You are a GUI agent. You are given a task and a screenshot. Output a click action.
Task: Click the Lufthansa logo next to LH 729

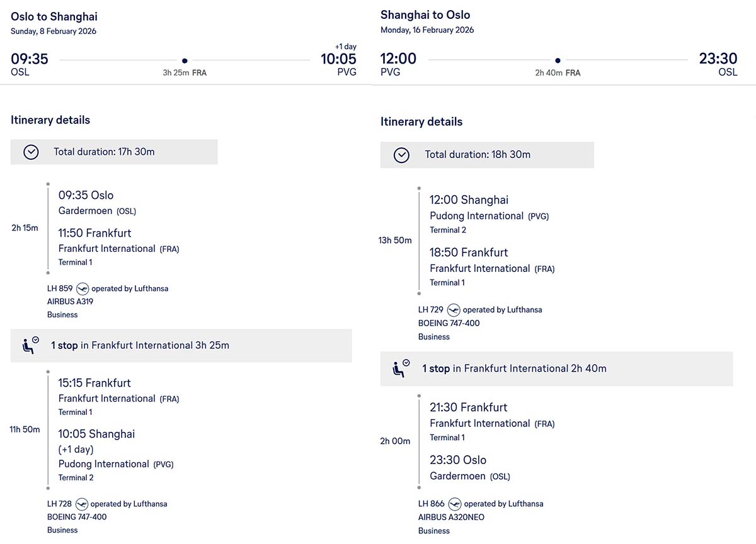(x=454, y=310)
